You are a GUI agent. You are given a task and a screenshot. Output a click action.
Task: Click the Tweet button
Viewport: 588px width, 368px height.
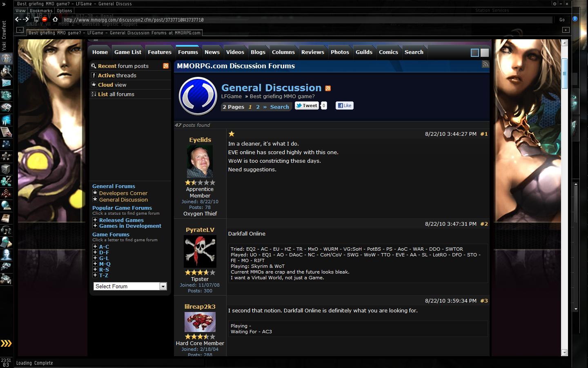tap(307, 105)
